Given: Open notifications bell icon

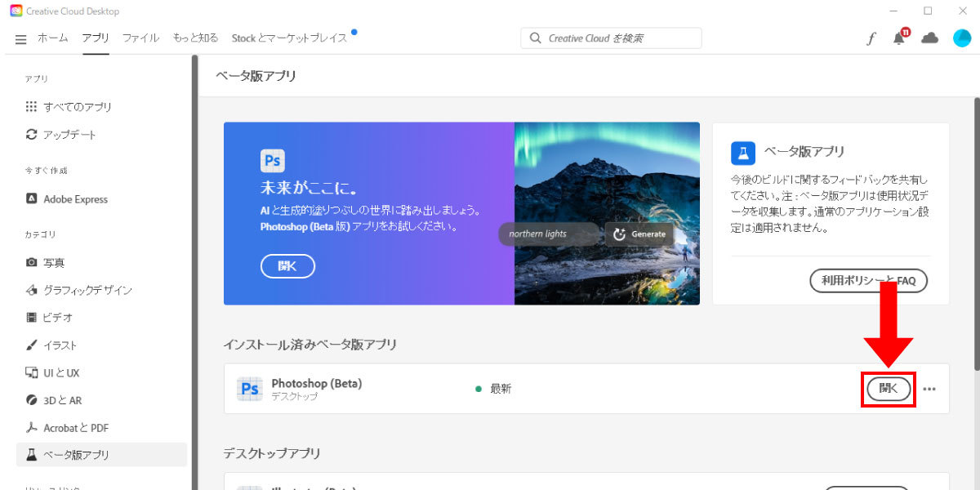Looking at the screenshot, I should (900, 38).
